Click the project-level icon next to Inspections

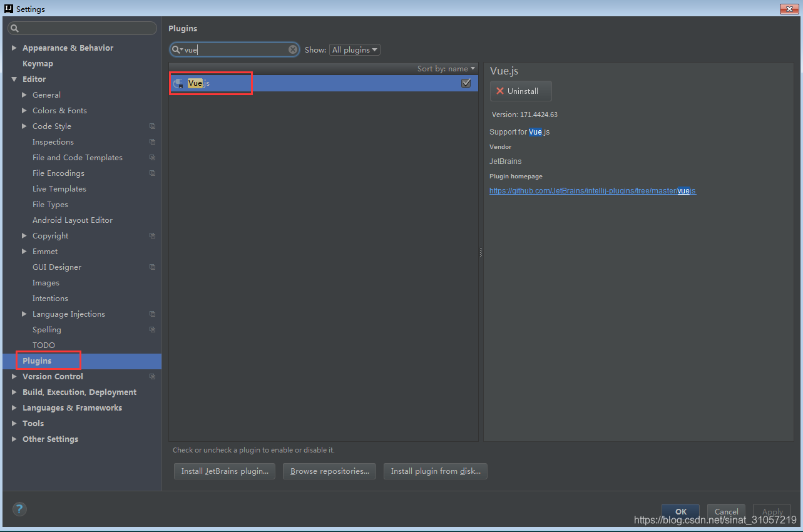coord(152,141)
